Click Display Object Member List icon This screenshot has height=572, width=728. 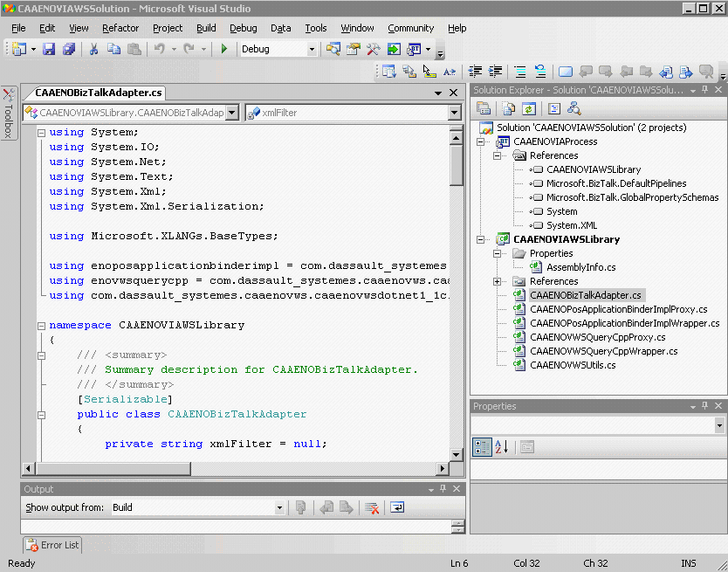pyautogui.click(x=389, y=72)
